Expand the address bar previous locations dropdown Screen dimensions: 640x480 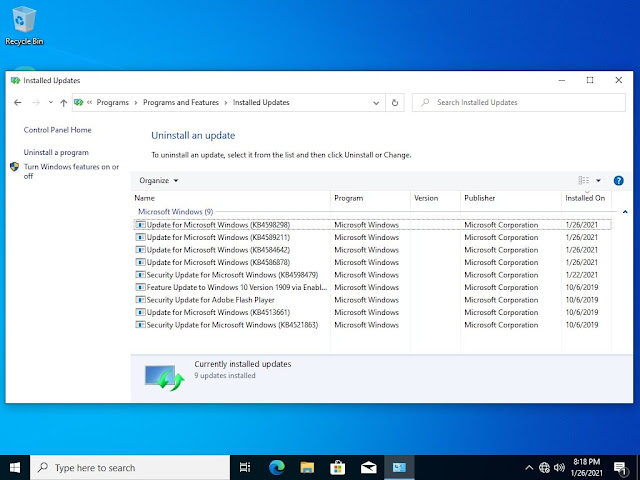[376, 103]
